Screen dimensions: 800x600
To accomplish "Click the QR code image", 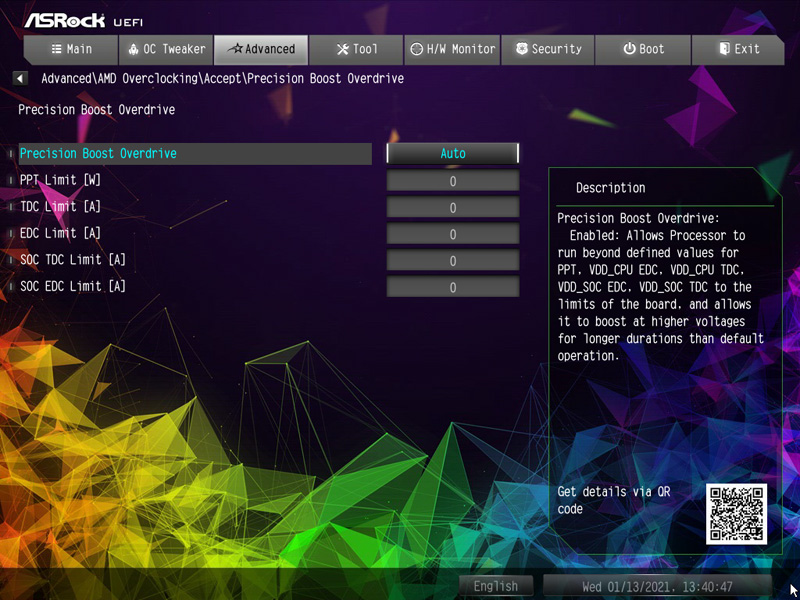I will coord(736,514).
